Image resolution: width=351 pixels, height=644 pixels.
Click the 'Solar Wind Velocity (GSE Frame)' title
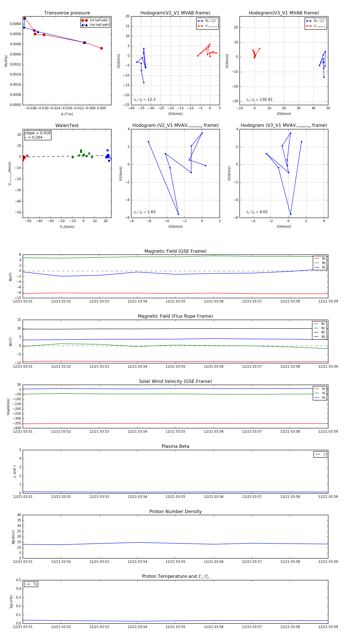(x=175, y=381)
